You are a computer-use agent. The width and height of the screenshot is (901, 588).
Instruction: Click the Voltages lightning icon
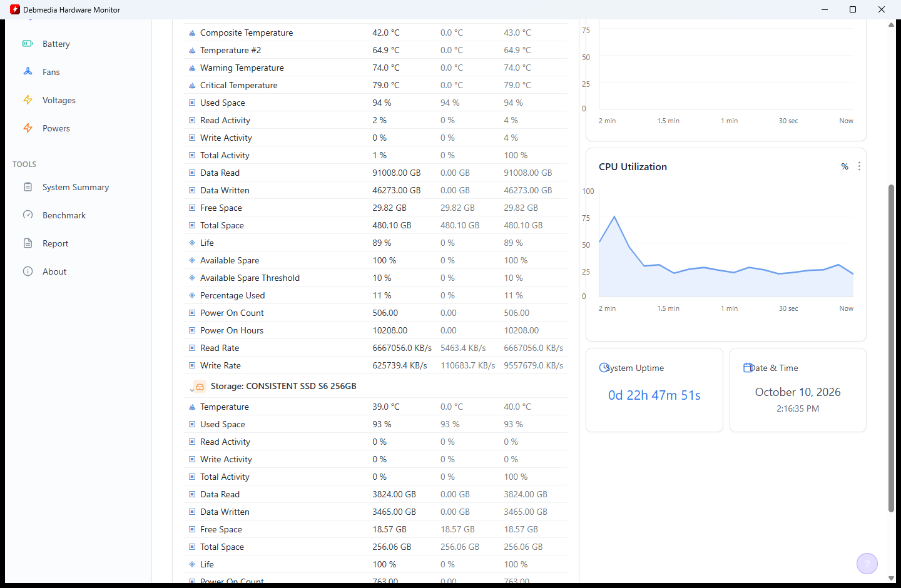(x=28, y=100)
